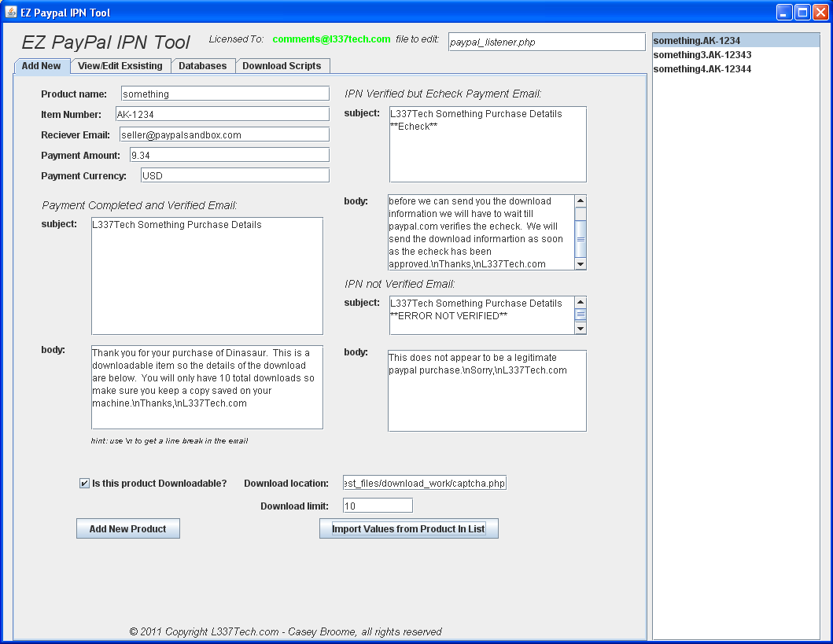The image size is (833, 644).
Task: Click scroll up arrow on not-Verified subject
Action: (581, 302)
